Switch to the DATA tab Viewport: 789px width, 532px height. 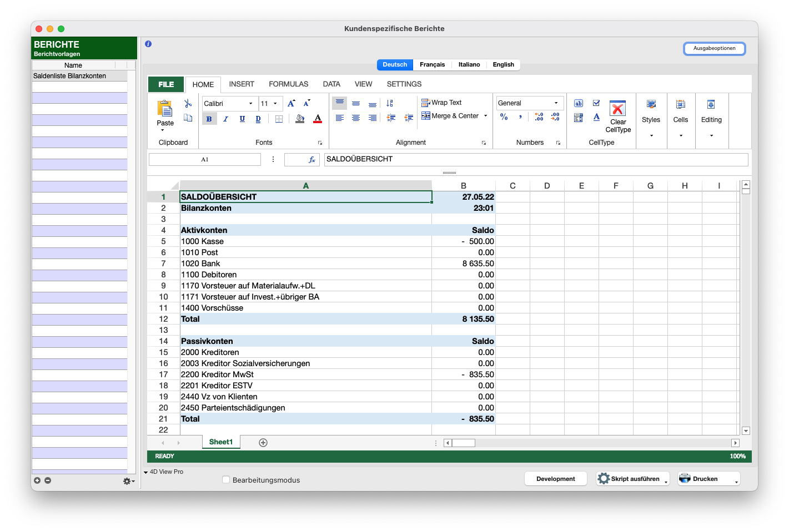(x=331, y=84)
